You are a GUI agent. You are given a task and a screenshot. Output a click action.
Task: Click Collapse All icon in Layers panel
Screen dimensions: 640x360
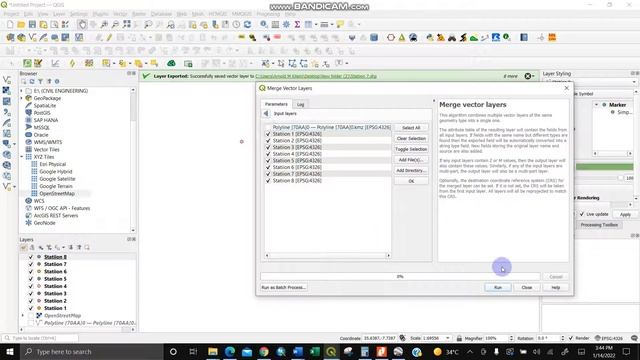click(79, 247)
